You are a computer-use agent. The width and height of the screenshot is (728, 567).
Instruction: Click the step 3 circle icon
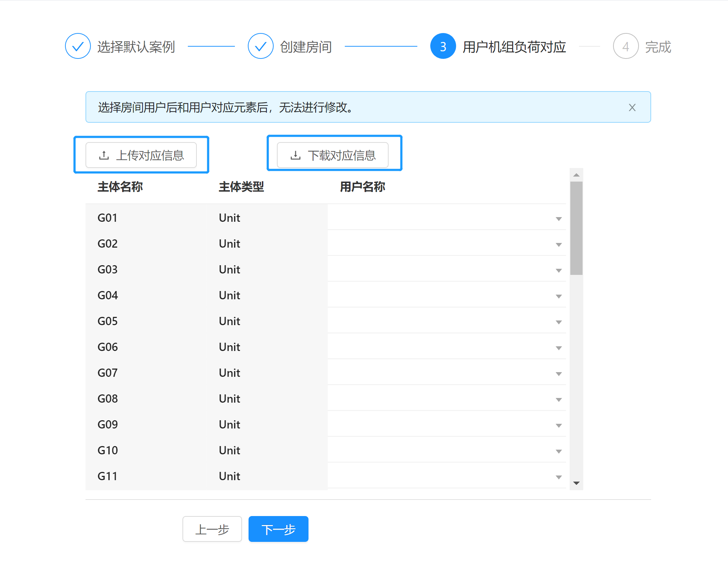pyautogui.click(x=443, y=46)
